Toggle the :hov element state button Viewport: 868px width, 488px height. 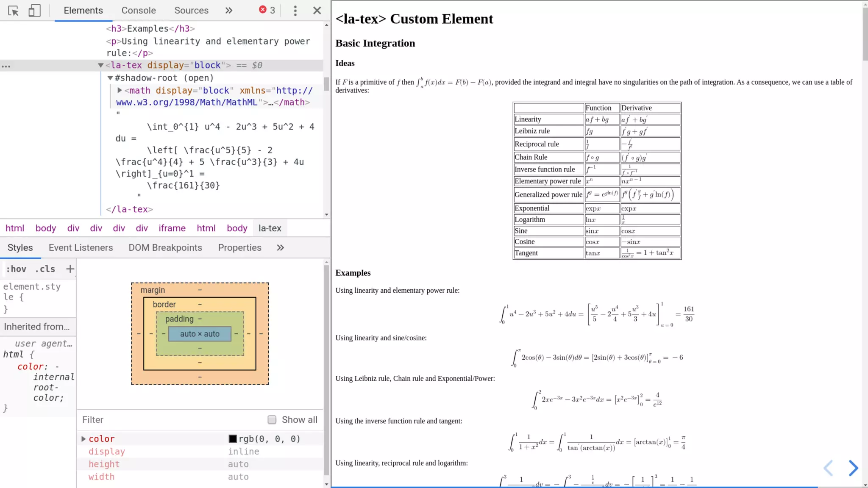[x=16, y=269]
